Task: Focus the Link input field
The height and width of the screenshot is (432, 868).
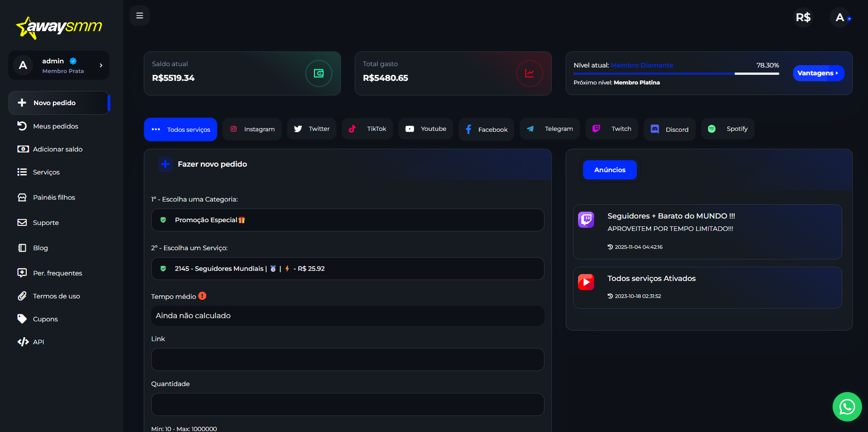Action: point(347,359)
